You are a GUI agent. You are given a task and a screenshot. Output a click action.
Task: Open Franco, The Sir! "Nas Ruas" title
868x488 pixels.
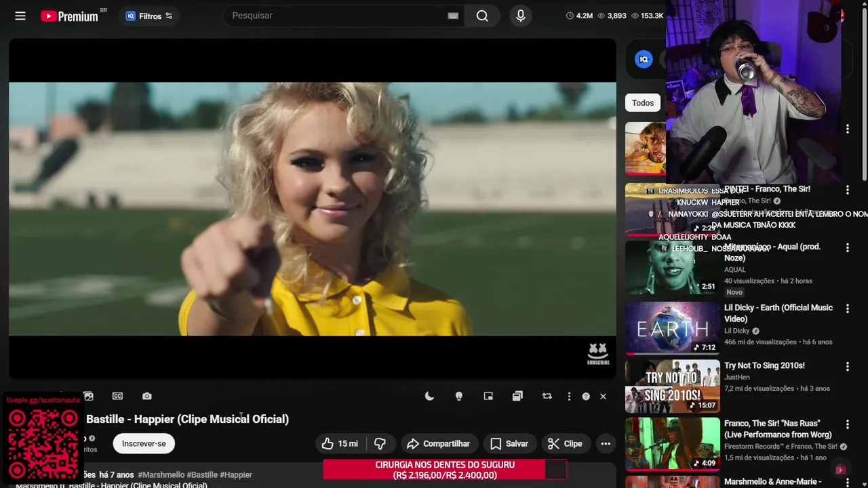(x=778, y=428)
